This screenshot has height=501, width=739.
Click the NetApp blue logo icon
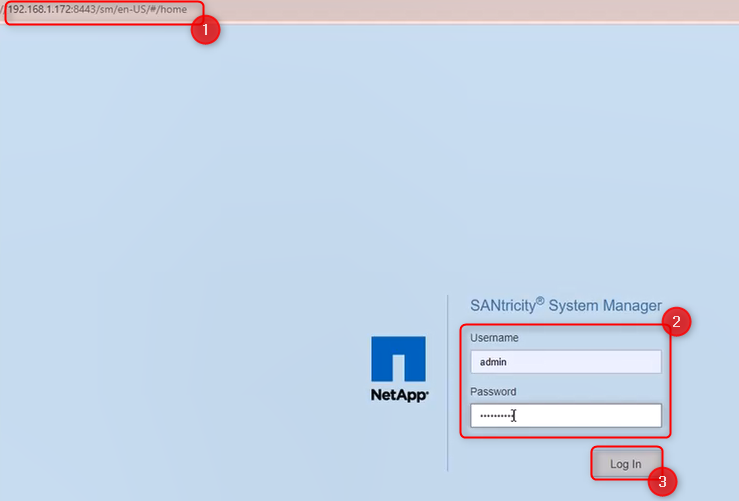click(398, 359)
